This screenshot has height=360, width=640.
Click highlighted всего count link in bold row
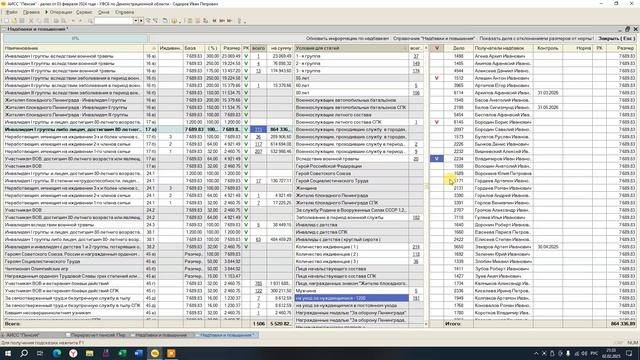tap(258, 129)
